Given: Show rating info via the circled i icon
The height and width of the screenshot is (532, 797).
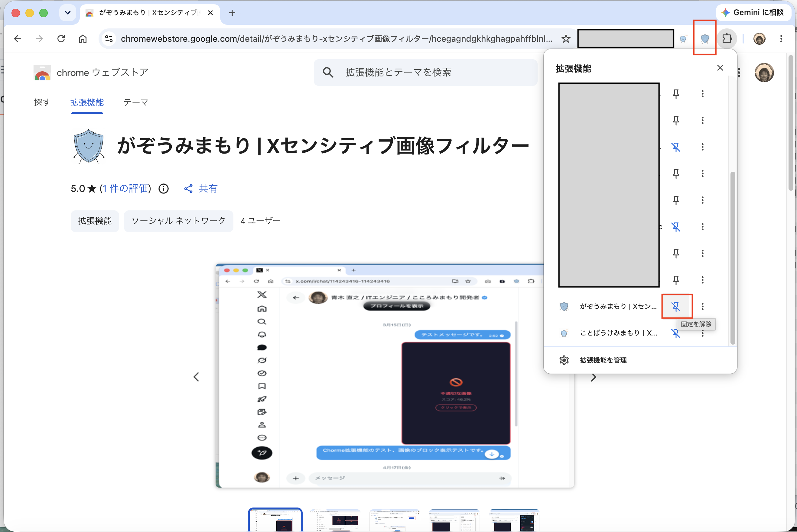Looking at the screenshot, I should pos(164,188).
